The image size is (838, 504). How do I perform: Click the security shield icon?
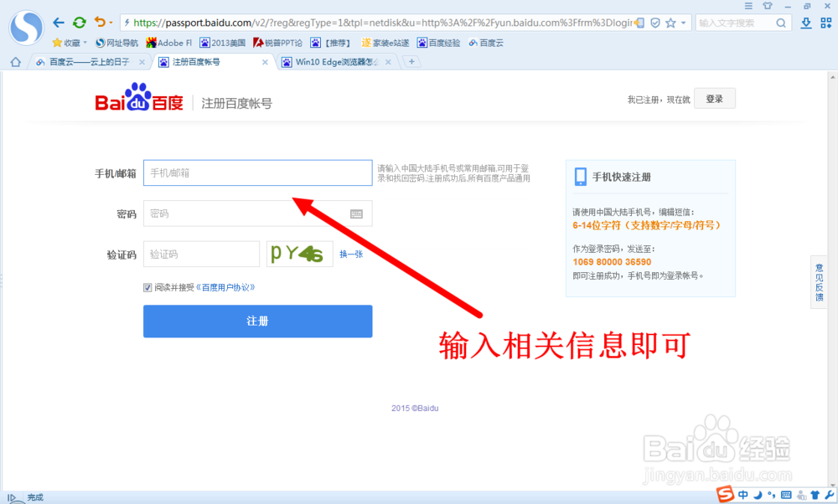[x=655, y=23]
